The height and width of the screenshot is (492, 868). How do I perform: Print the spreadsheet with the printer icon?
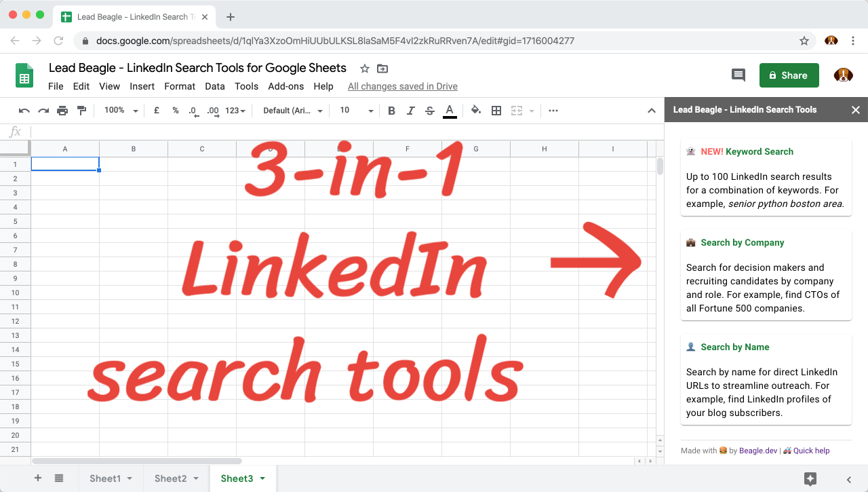click(62, 111)
